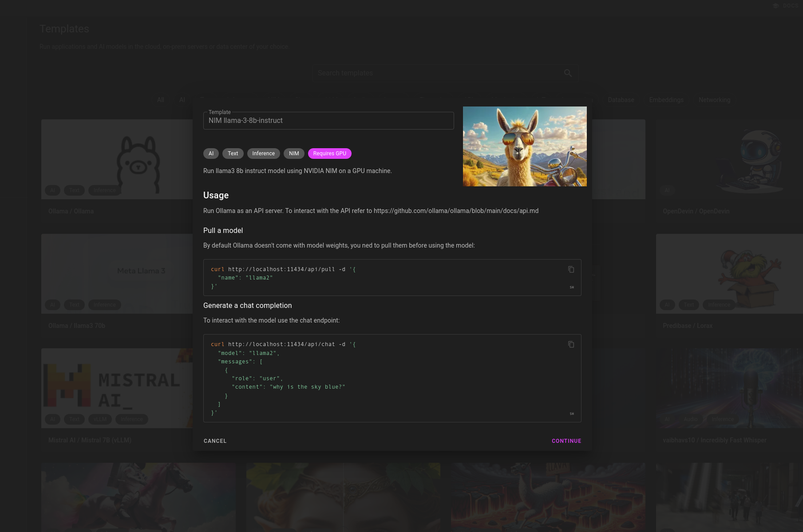Open the DOCS link in top bar

click(786, 6)
